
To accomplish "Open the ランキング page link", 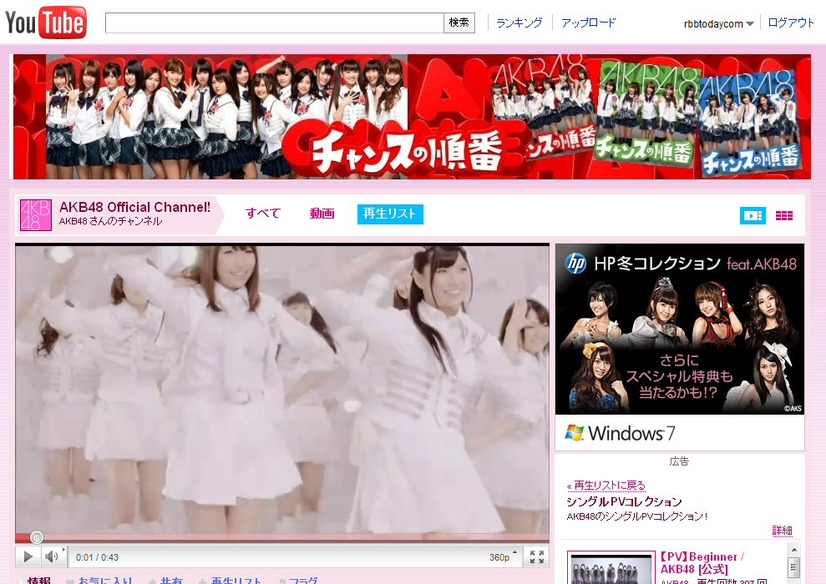I will [519, 23].
